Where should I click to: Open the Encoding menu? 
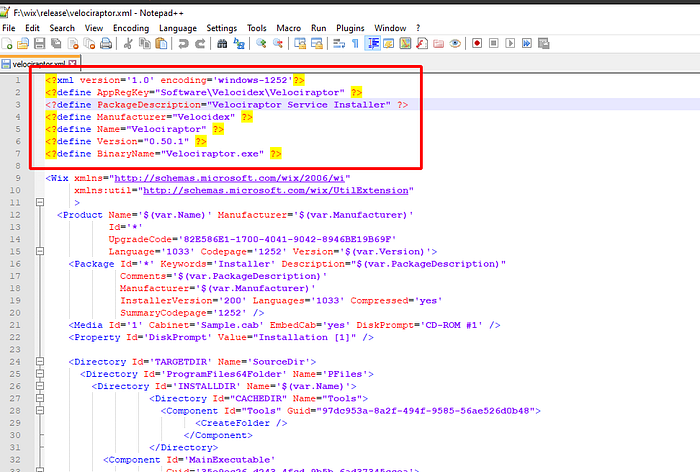[x=131, y=28]
